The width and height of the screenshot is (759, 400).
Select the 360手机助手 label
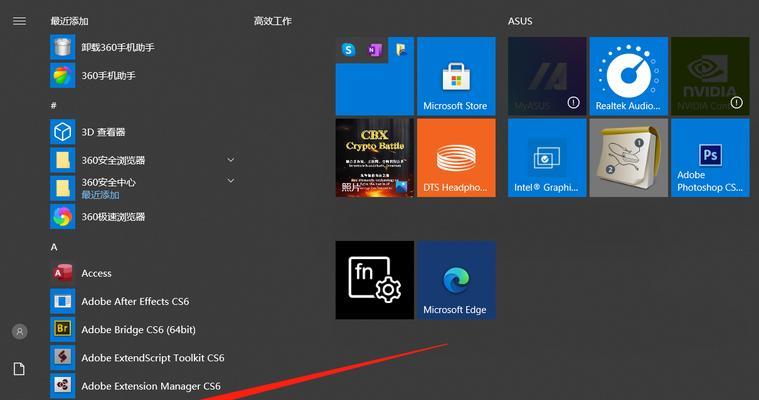tap(108, 76)
